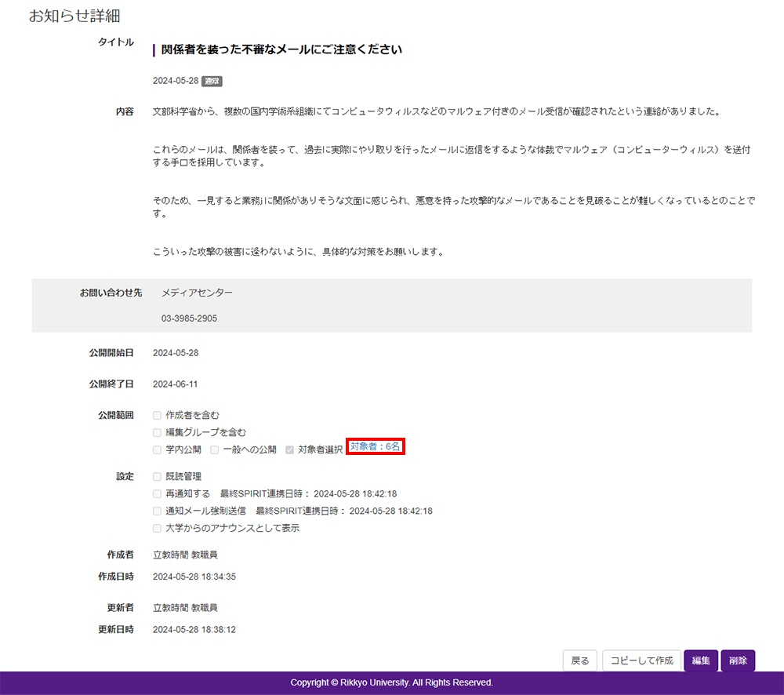
Task: Check the 再通知する checkbox
Action: tap(158, 493)
